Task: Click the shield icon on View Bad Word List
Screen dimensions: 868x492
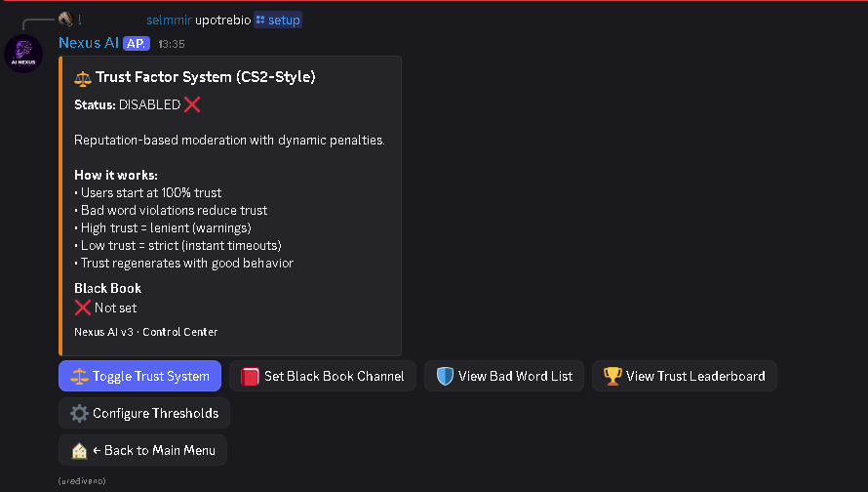Action: [446, 376]
